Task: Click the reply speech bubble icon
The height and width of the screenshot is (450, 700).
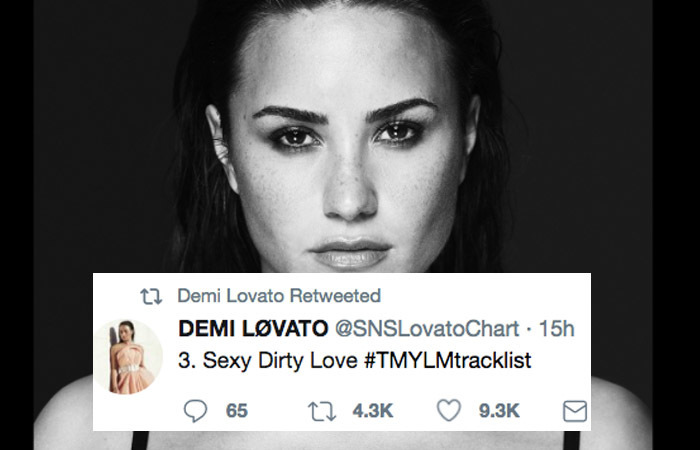Action: 196,410
